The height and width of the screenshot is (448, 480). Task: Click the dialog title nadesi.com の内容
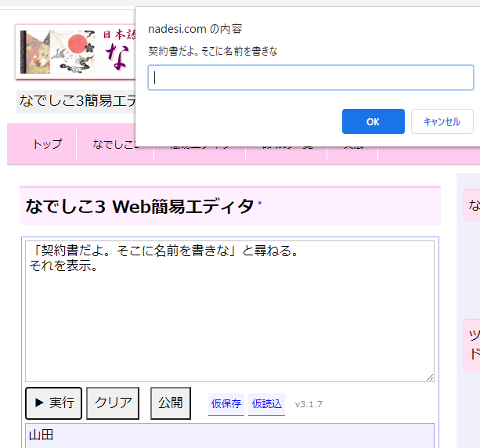coord(195,29)
